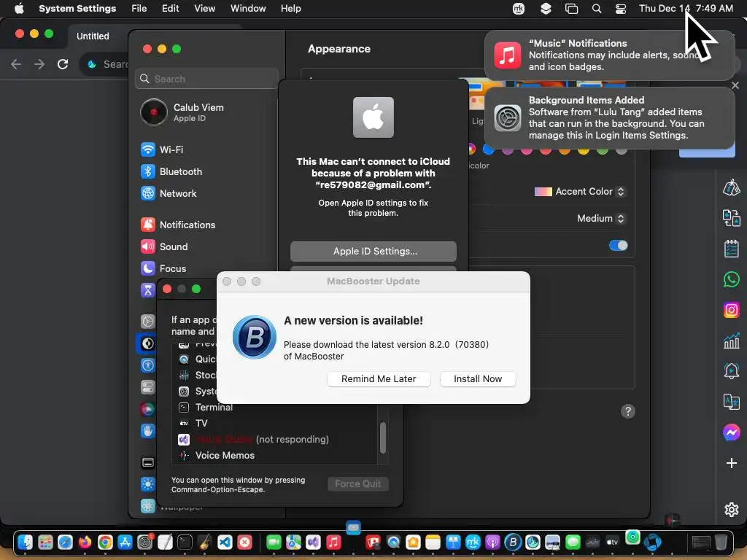Click the plus icon in browser sidebar
747x560 pixels.
[x=731, y=463]
